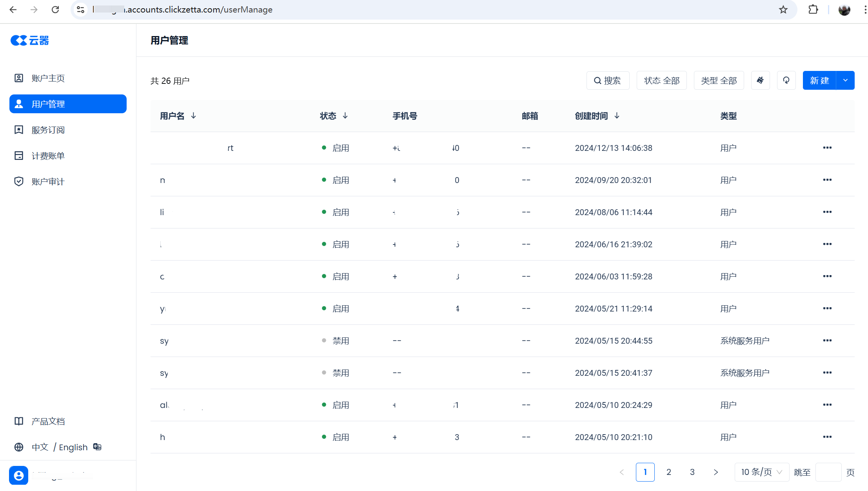Expand the dropdown arrow next to 新建
The width and height of the screenshot is (868, 491).
(845, 80)
